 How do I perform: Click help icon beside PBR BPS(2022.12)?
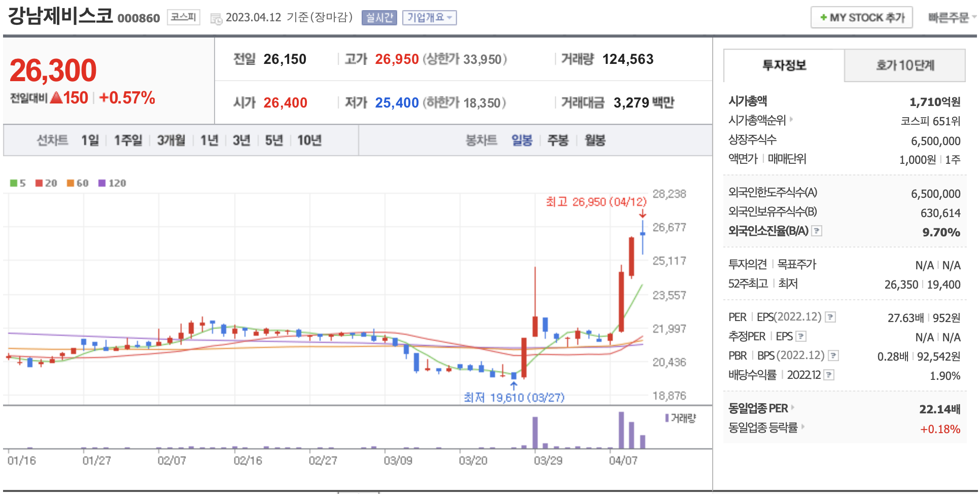pyautogui.click(x=833, y=356)
